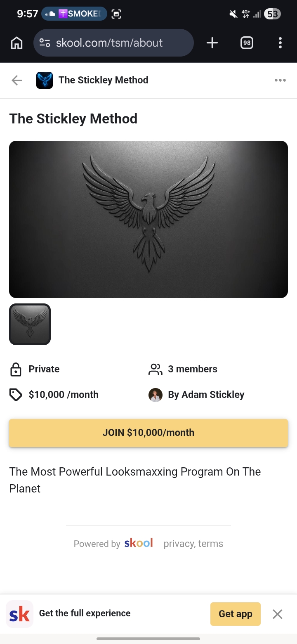Open site info icon in address bar
Image resolution: width=297 pixels, height=644 pixels.
pyautogui.click(x=45, y=43)
